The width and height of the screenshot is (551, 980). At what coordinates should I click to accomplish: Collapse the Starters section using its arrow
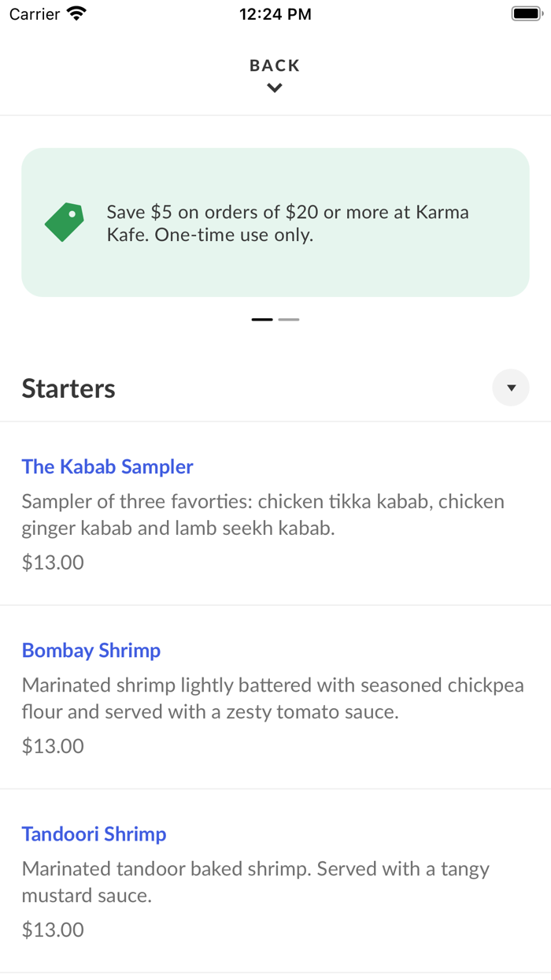point(511,388)
